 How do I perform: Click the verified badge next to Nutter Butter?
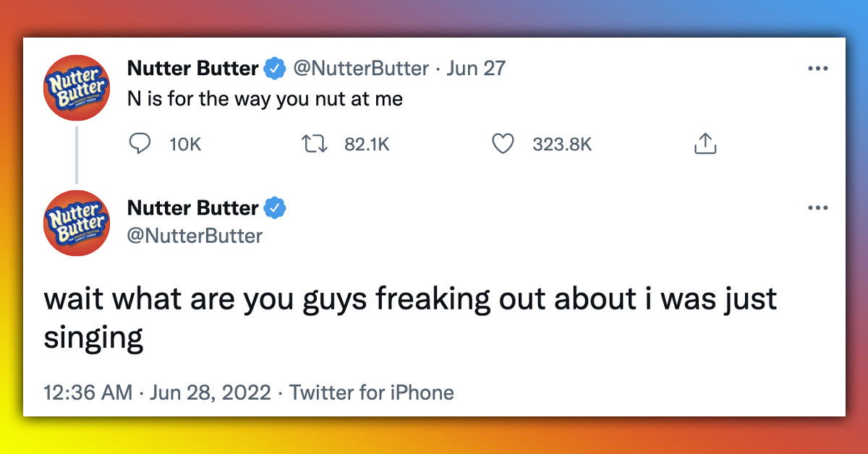click(274, 67)
